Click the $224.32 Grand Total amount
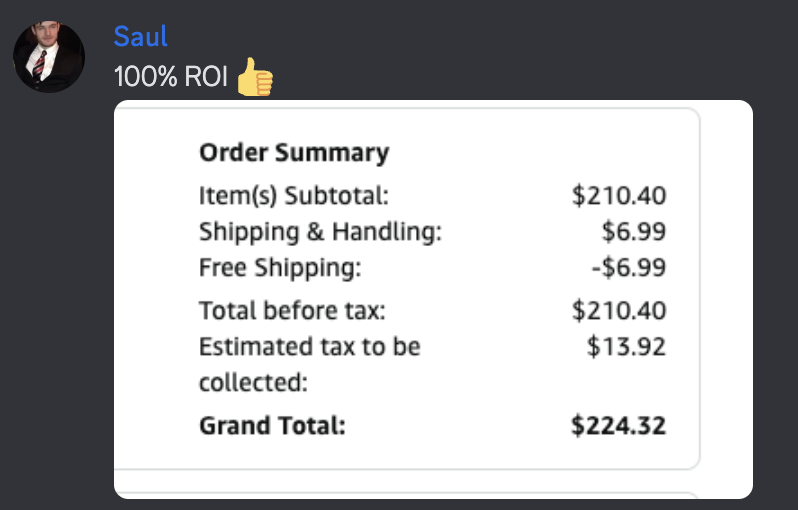Image resolution: width=798 pixels, height=510 pixels. (618, 425)
